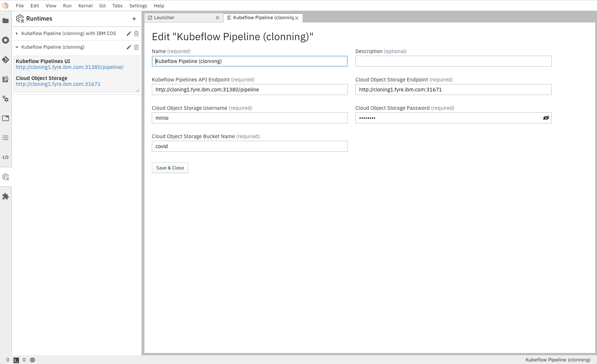The height and width of the screenshot is (364, 597).
Task: Delete the Kubeflow Pipeline (clonning) runtime
Action: pyautogui.click(x=136, y=47)
